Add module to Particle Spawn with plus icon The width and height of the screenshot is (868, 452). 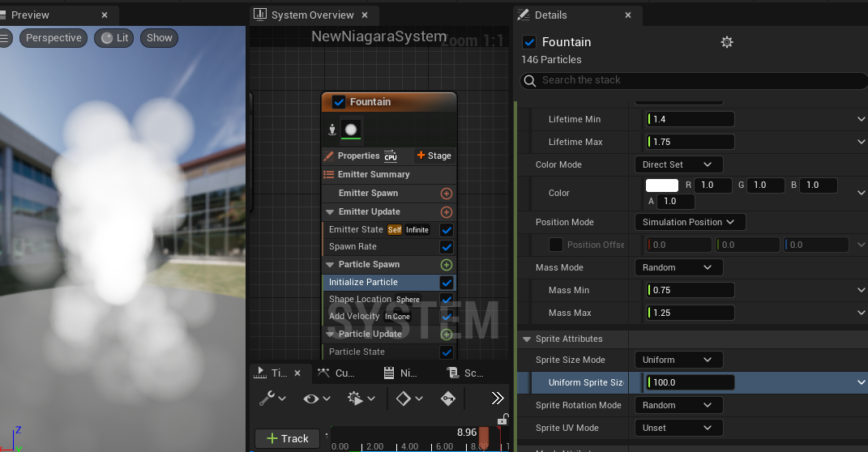(447, 265)
